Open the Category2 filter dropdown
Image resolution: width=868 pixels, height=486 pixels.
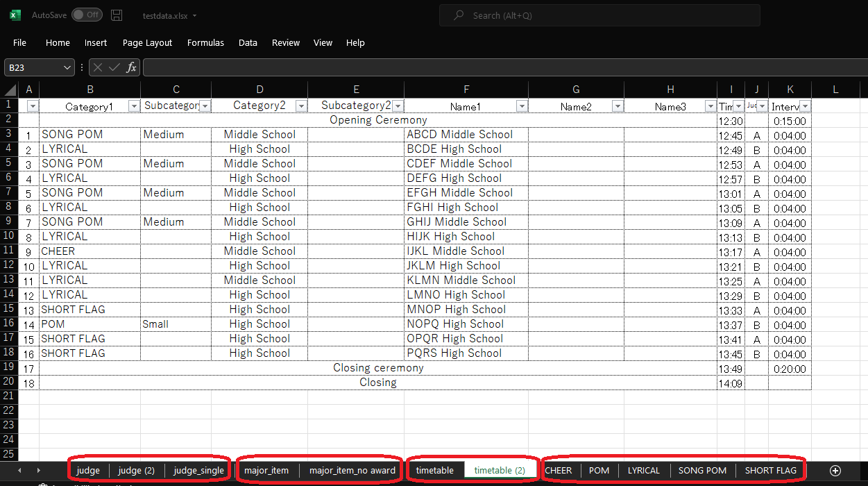pyautogui.click(x=301, y=106)
